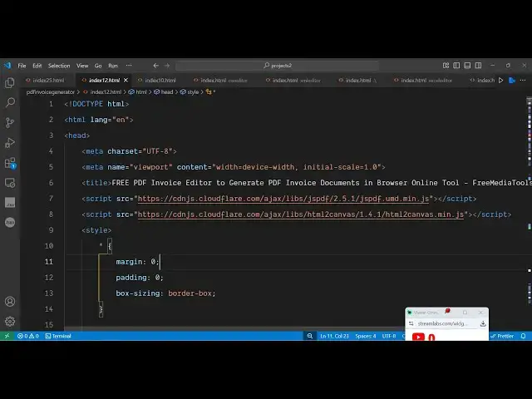Select style breadcrumb element

tap(190, 92)
